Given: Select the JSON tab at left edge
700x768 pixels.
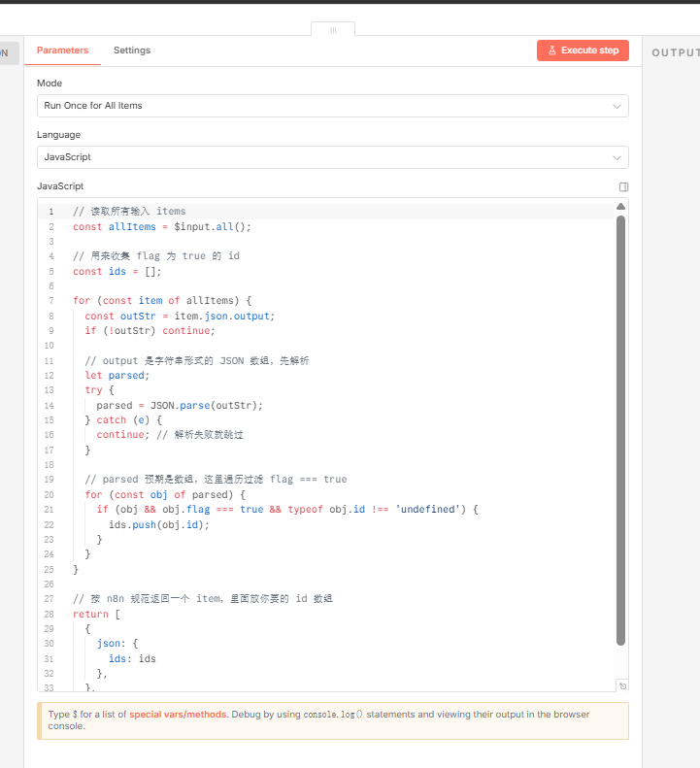Looking at the screenshot, I should [8, 52].
